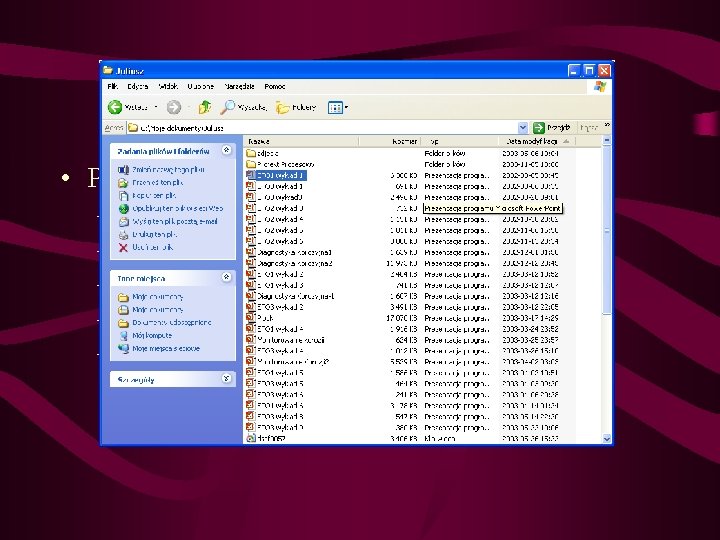Open the Narzędzia menu
This screenshot has width=720, height=540.
(239, 86)
